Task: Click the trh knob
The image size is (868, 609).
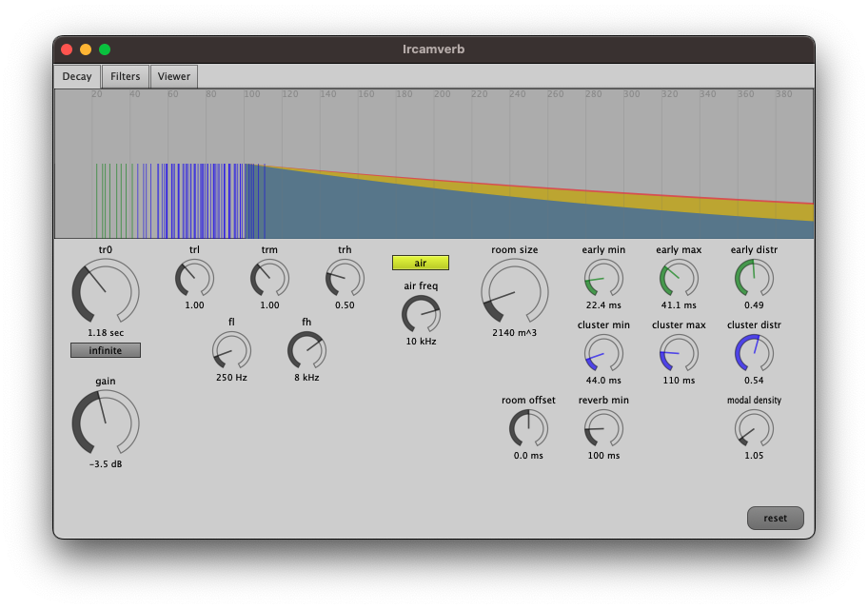Action: point(345,279)
